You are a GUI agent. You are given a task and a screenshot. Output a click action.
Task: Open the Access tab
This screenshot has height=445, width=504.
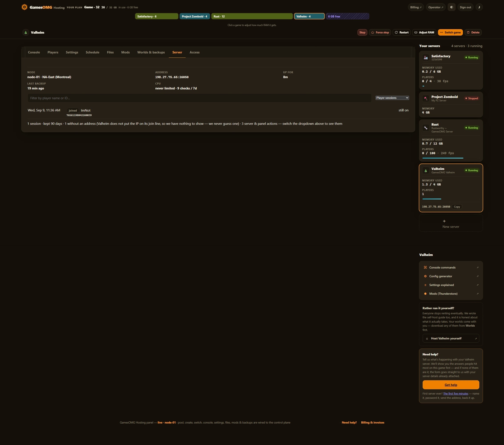[194, 52]
